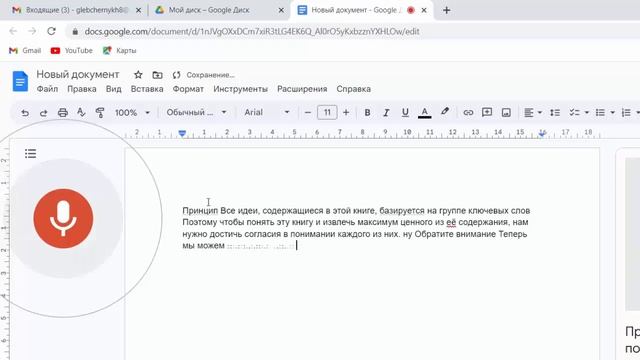This screenshot has width=640, height=360.
Task: Open the Файл menu
Action: pyautogui.click(x=47, y=89)
